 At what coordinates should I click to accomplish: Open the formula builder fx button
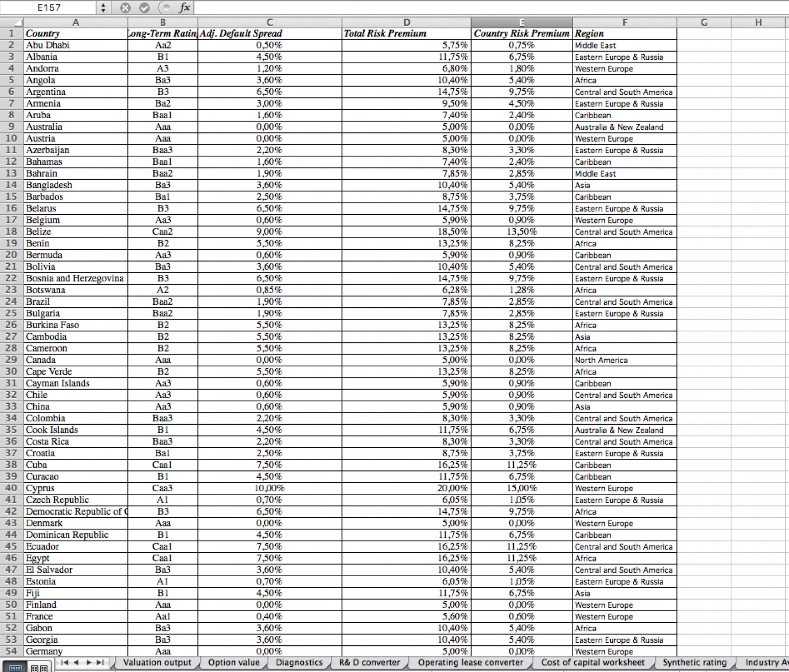(x=185, y=7)
